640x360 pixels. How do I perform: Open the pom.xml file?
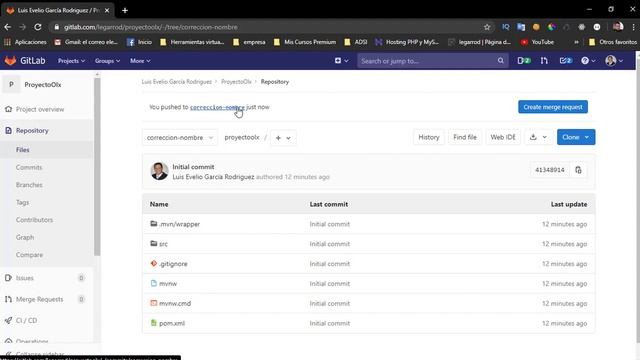point(172,323)
